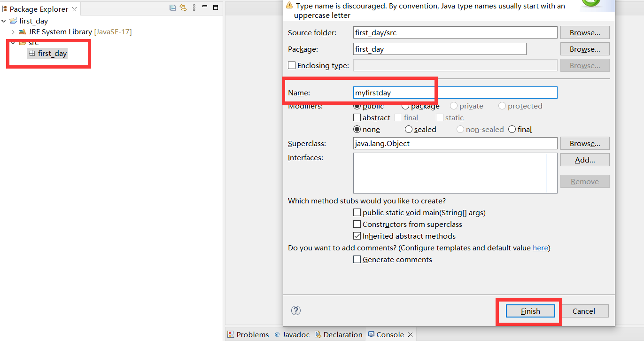Select the first_day package in the tree
The height and width of the screenshot is (341, 644).
[53, 54]
